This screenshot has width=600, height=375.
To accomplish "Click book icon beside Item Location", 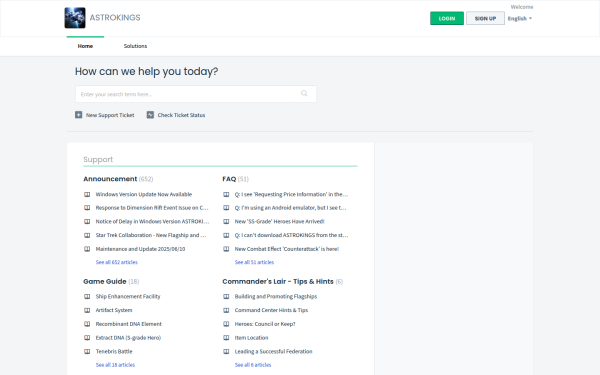I will click(226, 338).
